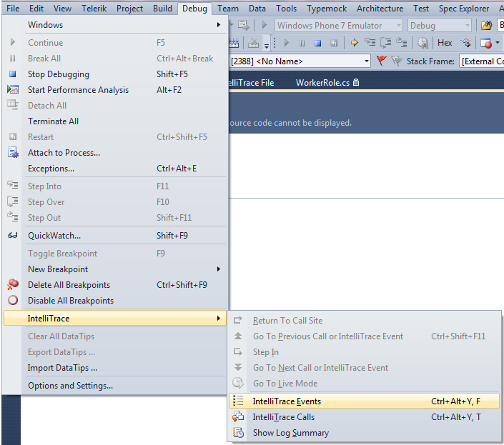Open the File menu
Screen dimensions: 504x445
(x=13, y=9)
